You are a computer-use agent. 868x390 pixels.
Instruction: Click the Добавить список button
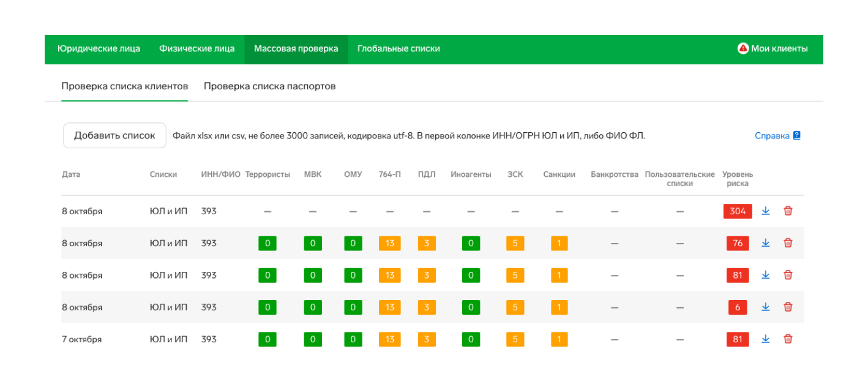pyautogui.click(x=114, y=136)
